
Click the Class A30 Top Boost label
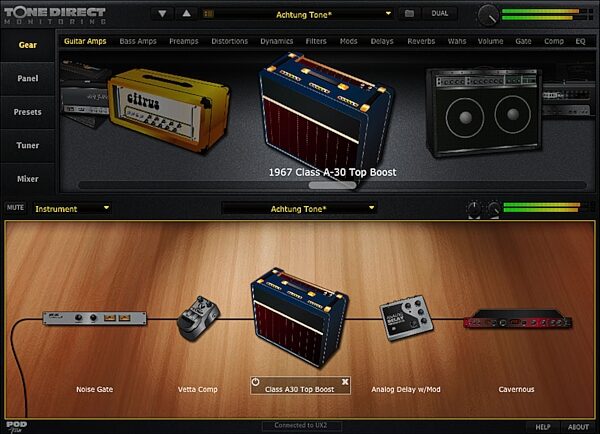point(300,390)
